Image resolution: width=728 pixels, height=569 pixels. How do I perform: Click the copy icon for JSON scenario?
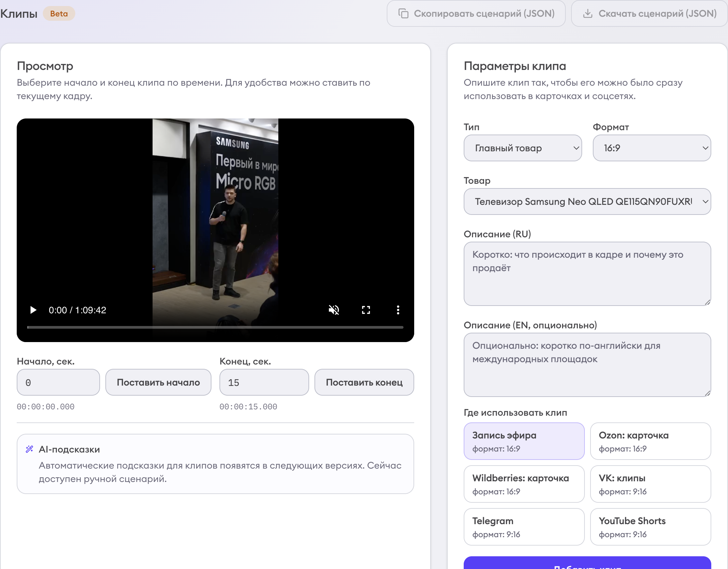point(403,13)
